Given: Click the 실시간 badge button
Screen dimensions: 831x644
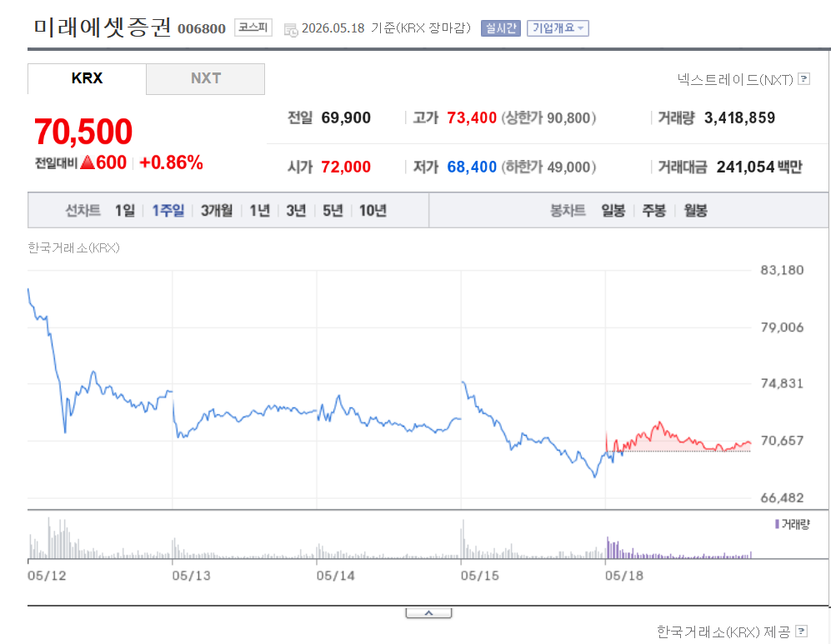Looking at the screenshot, I should pos(501,28).
